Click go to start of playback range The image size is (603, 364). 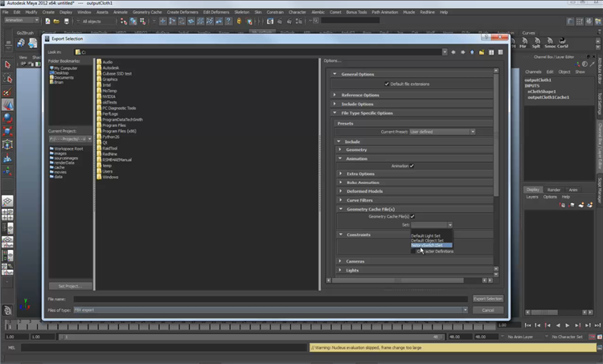527,325
